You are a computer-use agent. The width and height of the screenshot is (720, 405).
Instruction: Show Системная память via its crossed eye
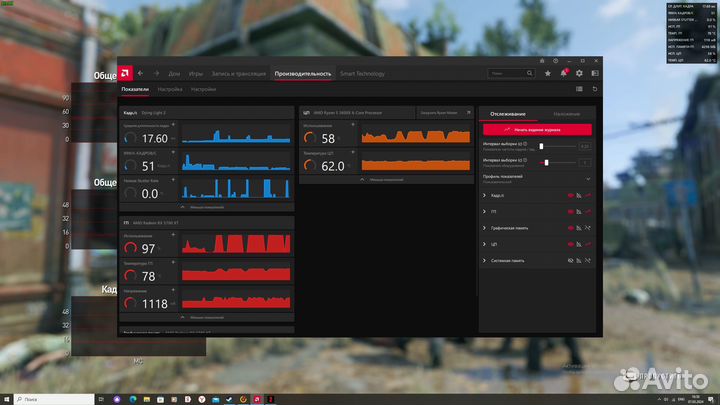(570, 260)
